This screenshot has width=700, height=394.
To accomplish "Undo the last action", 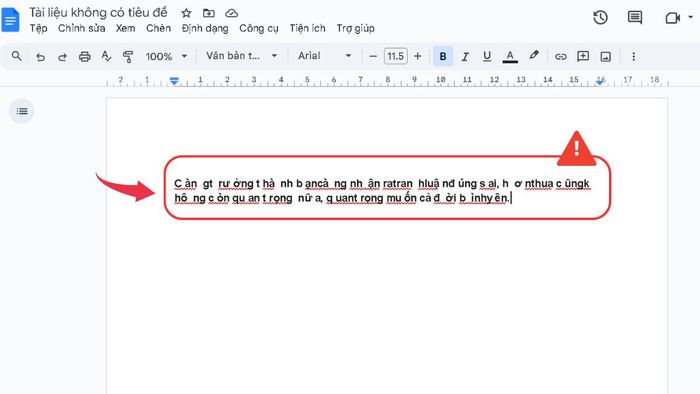I will 40,57.
